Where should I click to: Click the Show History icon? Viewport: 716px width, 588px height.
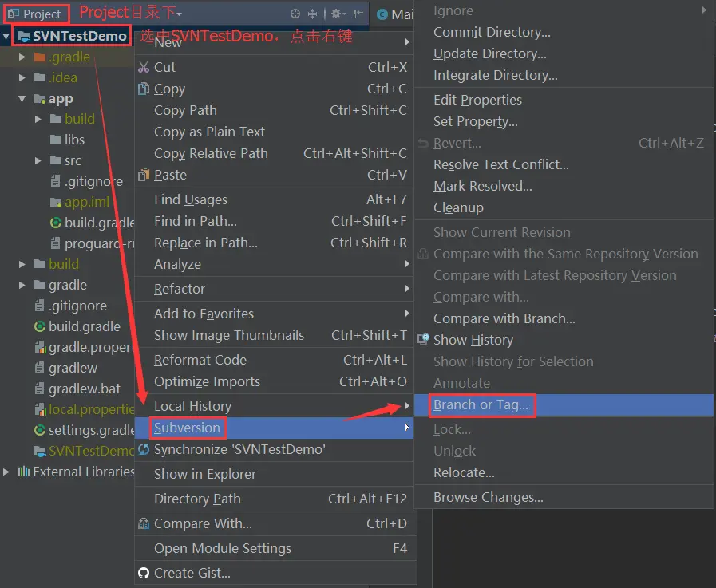point(423,340)
